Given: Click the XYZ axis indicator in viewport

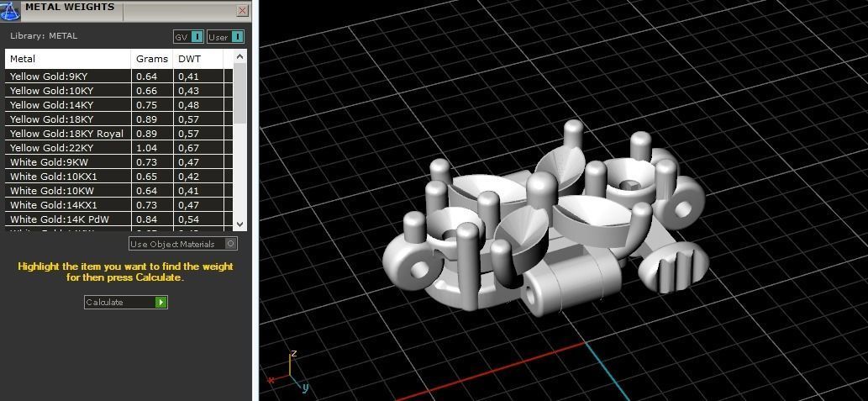Looking at the screenshot, I should point(288,370).
